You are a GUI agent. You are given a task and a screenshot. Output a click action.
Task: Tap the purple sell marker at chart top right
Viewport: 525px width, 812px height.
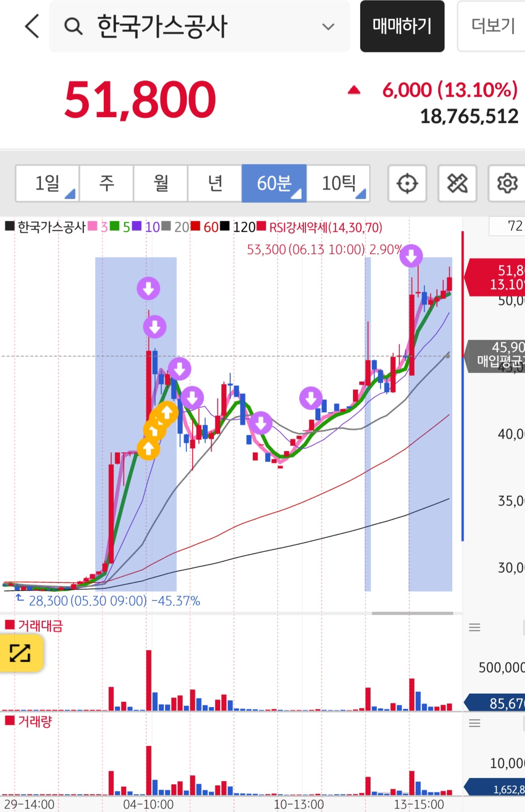(411, 256)
